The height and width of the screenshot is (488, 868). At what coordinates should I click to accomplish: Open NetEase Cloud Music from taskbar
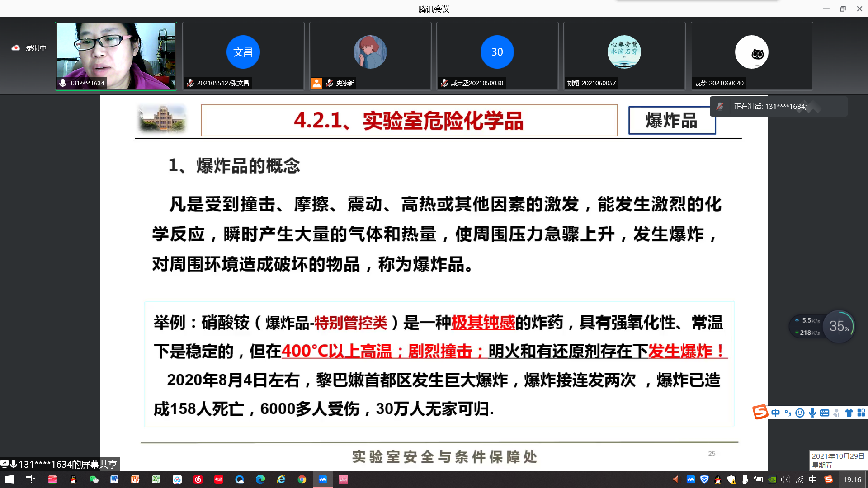(198, 479)
